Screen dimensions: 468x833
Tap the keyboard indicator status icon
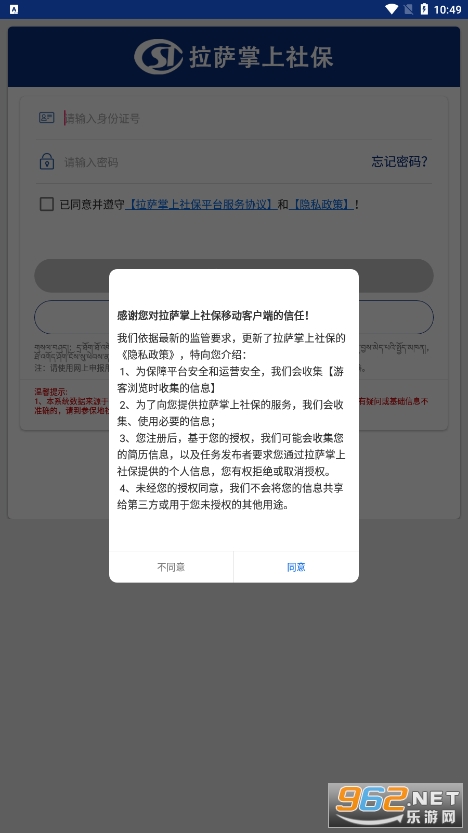(14, 9)
